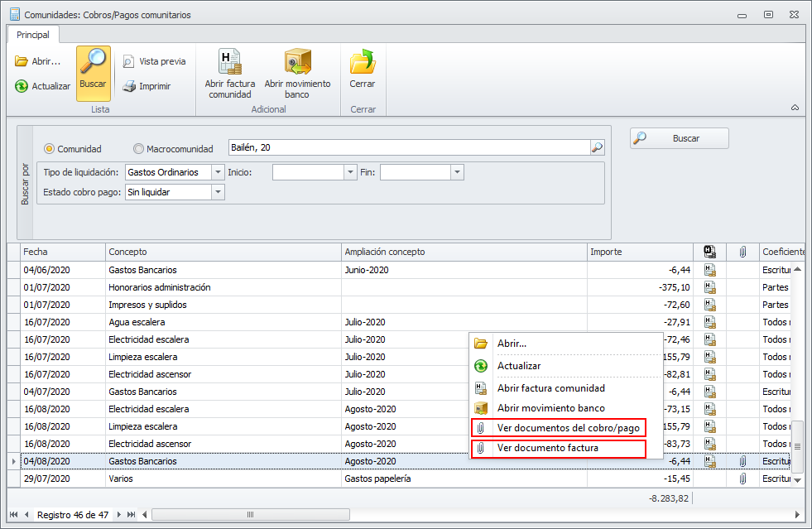This screenshot has width=812, height=529.
Task: Choose Ver documentos del cobro/pago menu entry
Action: (568, 428)
